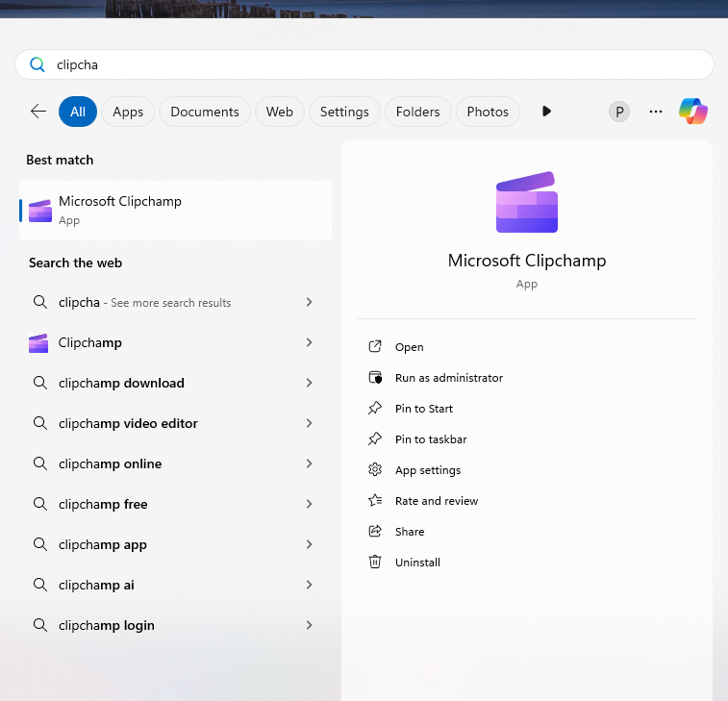Viewport: 728px width, 701px height.
Task: Open App settings for Clipchamp
Action: [428, 470]
